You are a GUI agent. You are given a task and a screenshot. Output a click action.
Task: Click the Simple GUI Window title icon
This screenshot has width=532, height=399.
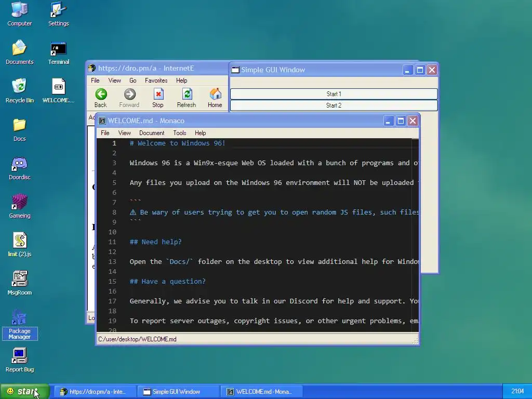(235, 70)
